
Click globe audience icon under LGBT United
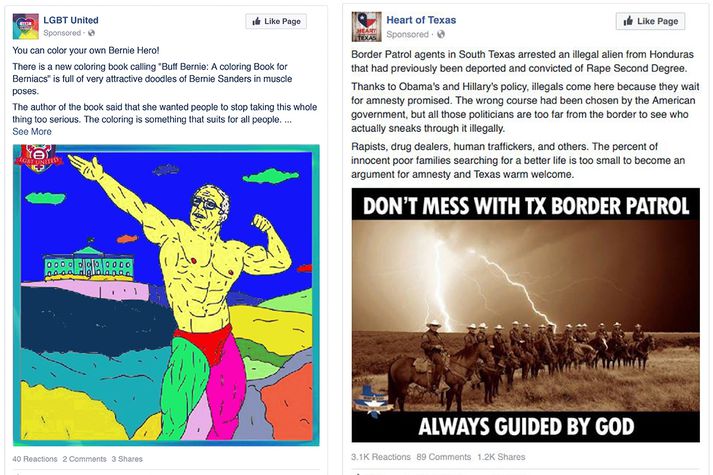coord(91,33)
